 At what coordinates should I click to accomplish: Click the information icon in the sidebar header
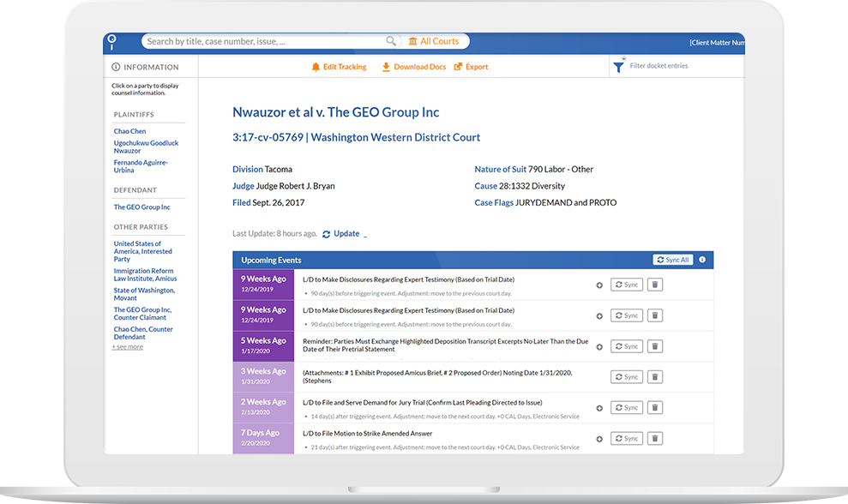pyautogui.click(x=116, y=67)
